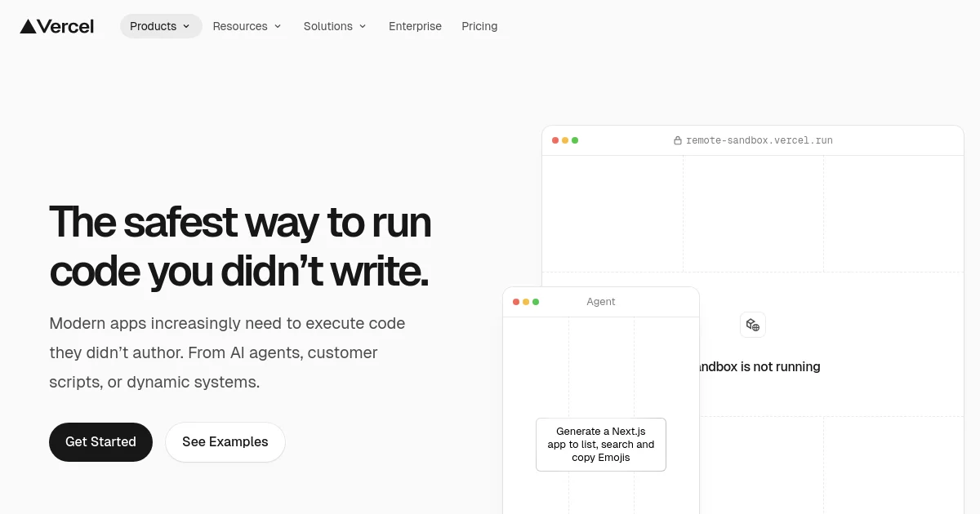Expand the Resources chevron arrow
Image resolution: width=980 pixels, height=514 pixels.
[278, 26]
